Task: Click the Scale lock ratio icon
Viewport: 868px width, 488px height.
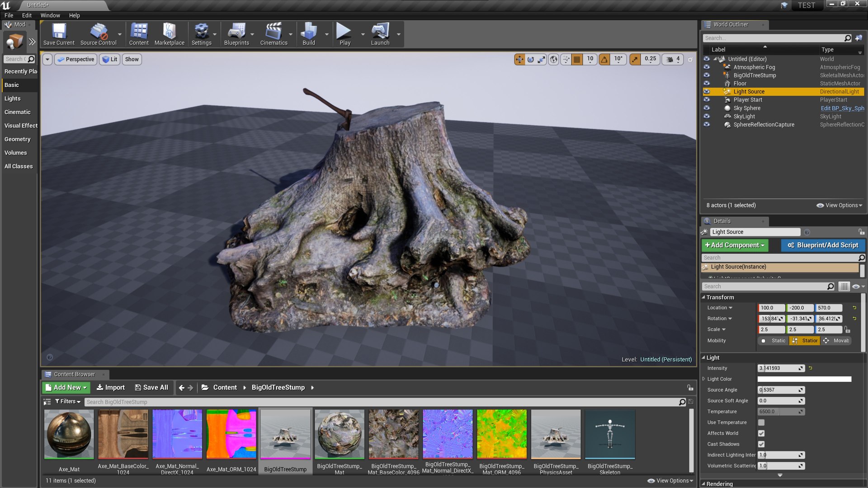Action: [x=847, y=330]
